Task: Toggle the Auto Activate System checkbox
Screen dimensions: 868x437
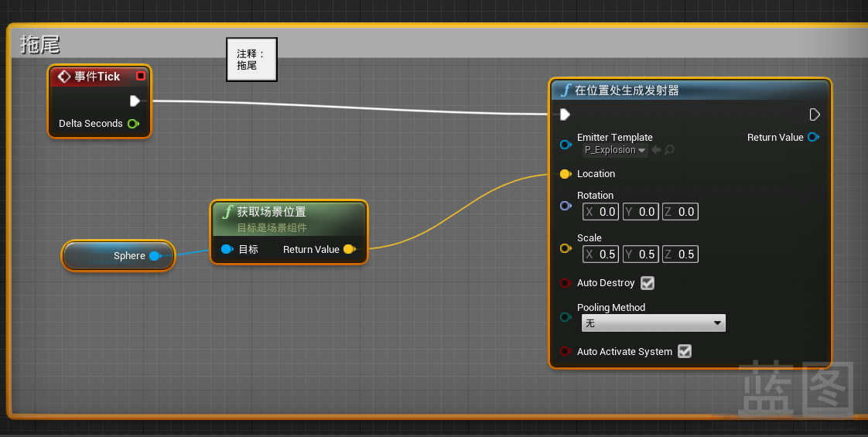Action: tap(685, 351)
